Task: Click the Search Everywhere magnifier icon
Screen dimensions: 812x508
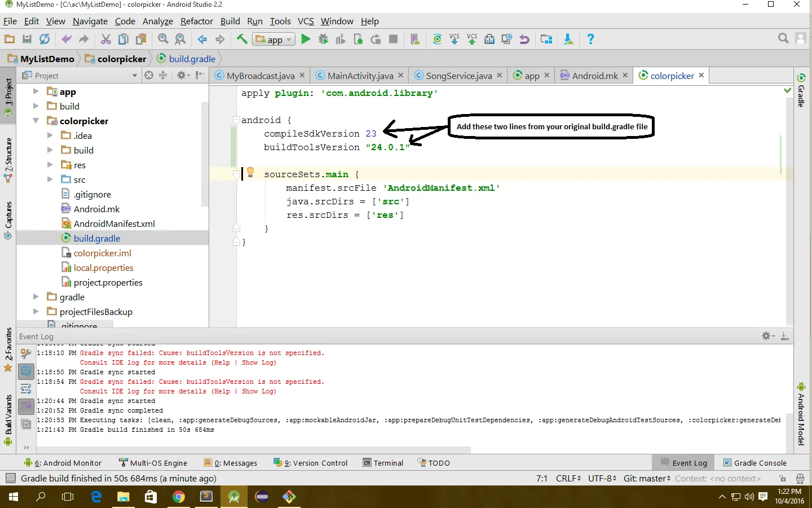Action: (783, 38)
